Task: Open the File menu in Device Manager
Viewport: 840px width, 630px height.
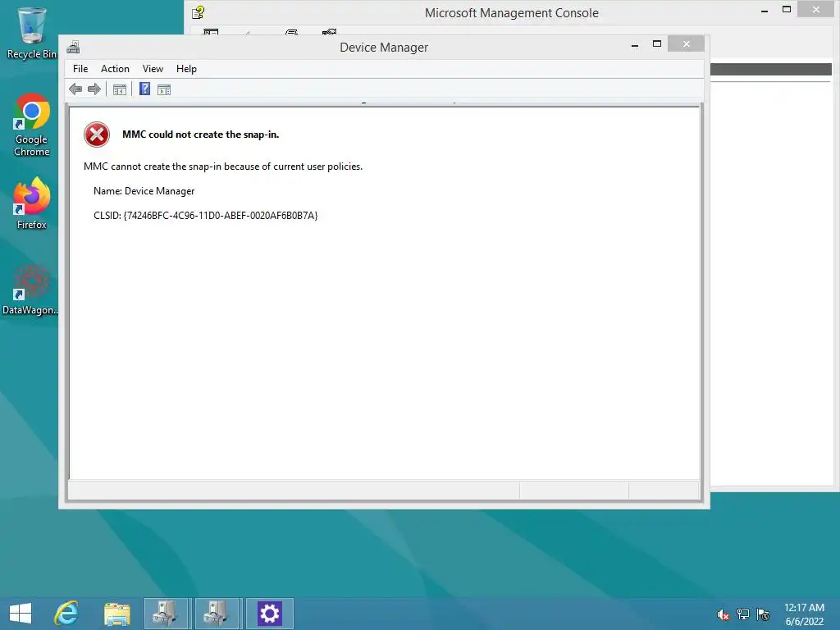Action: [80, 69]
